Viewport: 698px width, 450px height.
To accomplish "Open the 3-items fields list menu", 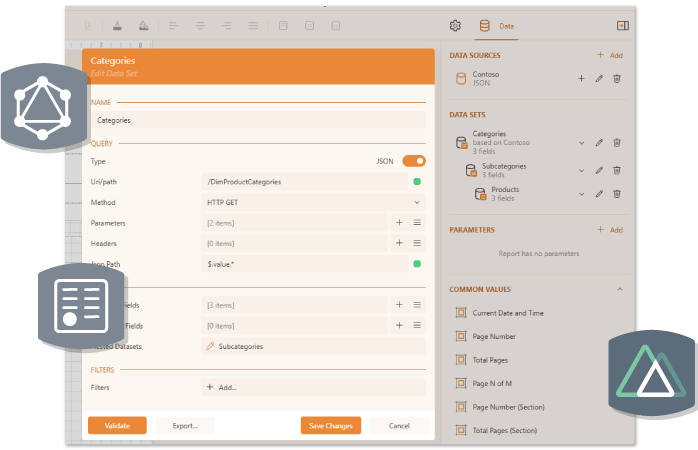I will point(417,305).
